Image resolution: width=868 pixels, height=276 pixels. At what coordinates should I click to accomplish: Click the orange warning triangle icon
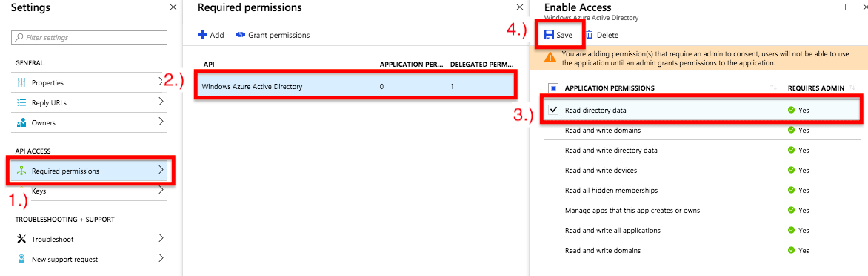(550, 57)
